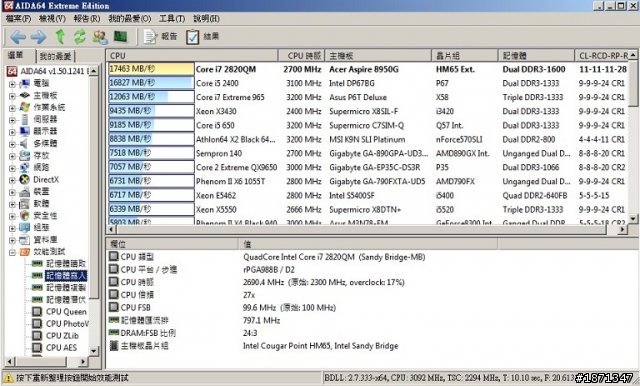Viewport: 640px width, 386px height.
Task: Click the green Refresh arrows icon
Action: [80, 37]
